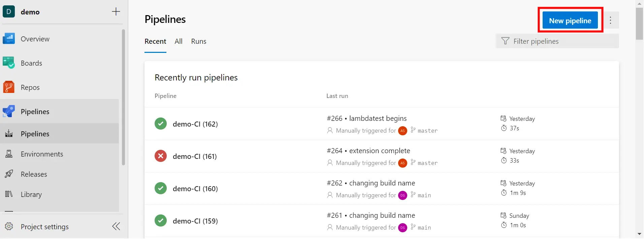Collapse the left sidebar with double chevron
Image resolution: width=644 pixels, height=239 pixels.
(x=116, y=226)
